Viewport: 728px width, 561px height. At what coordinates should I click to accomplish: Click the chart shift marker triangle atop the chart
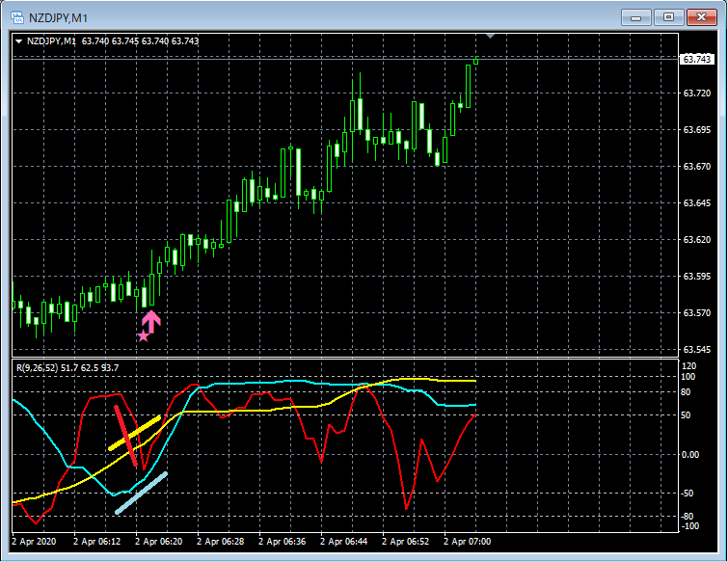(x=490, y=37)
